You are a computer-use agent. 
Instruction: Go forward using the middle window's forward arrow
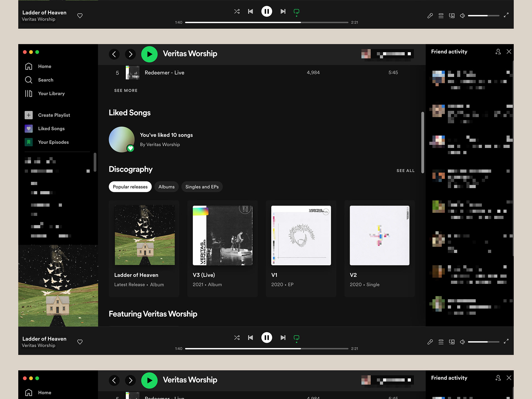pyautogui.click(x=131, y=54)
